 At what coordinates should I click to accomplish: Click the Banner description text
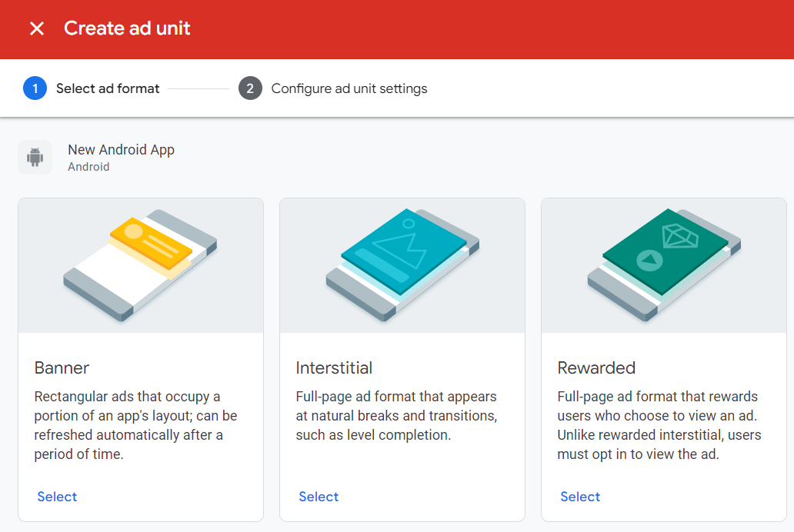coord(135,425)
